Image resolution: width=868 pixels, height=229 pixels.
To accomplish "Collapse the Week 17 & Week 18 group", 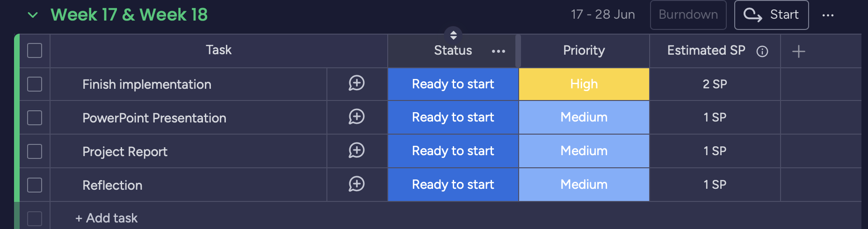I will (33, 15).
